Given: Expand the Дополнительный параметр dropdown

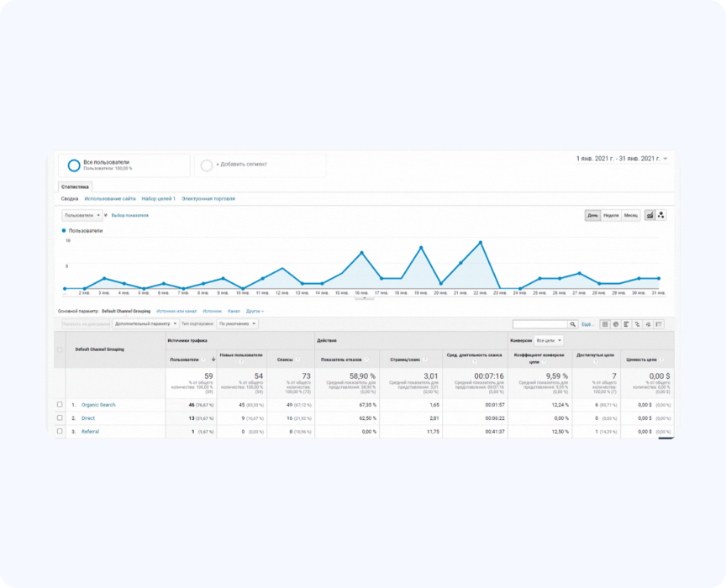Looking at the screenshot, I should coord(146,323).
